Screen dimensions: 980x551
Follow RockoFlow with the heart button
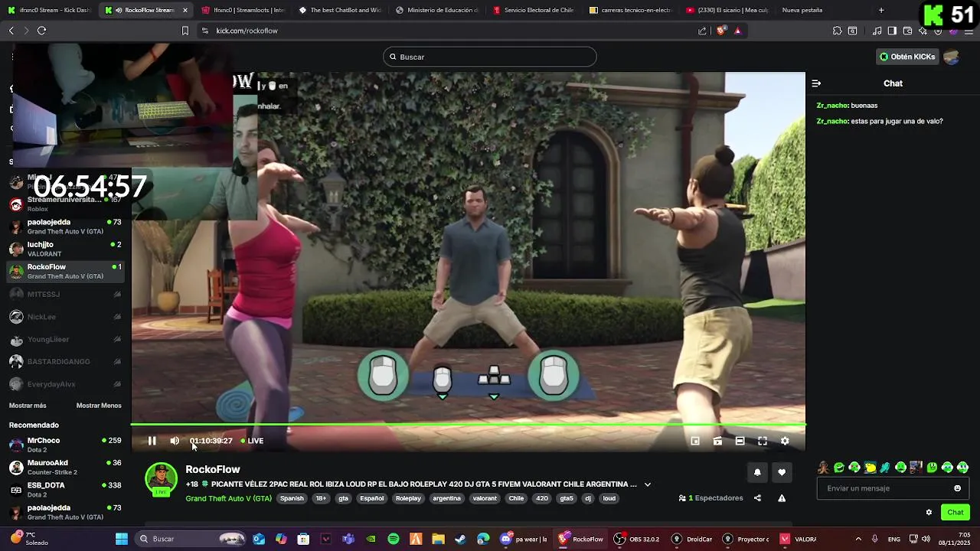click(782, 472)
